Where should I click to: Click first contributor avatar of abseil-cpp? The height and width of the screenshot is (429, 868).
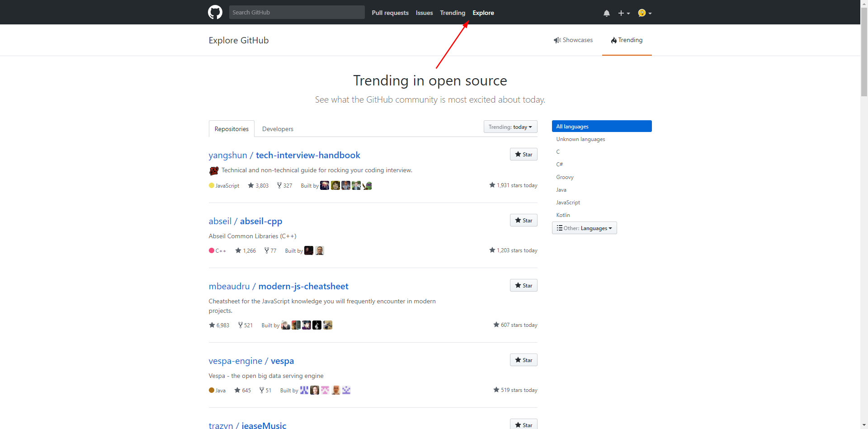[309, 250]
